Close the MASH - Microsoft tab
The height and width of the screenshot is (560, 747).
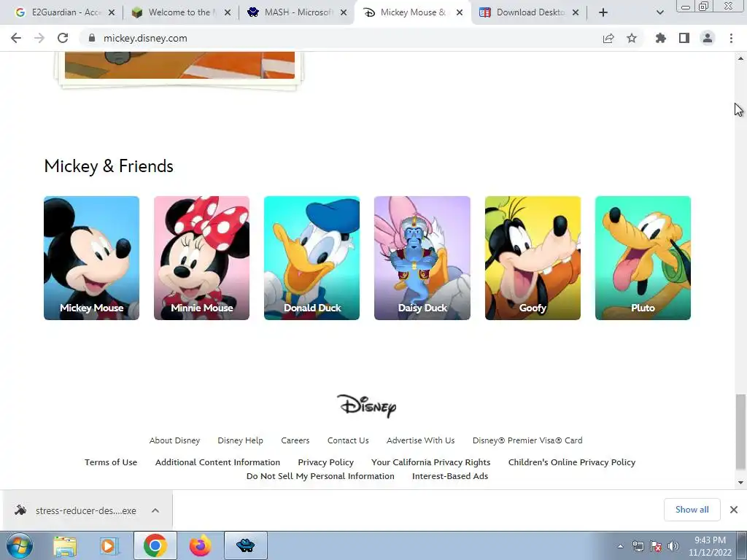(344, 12)
